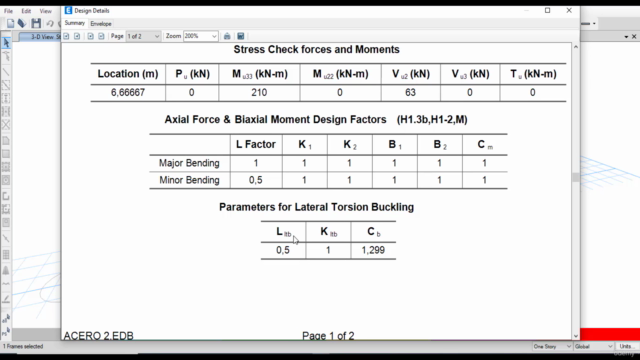Click the Previous Selection 'ps' icon
Viewport: 640px width, 360px height.
tap(6, 332)
